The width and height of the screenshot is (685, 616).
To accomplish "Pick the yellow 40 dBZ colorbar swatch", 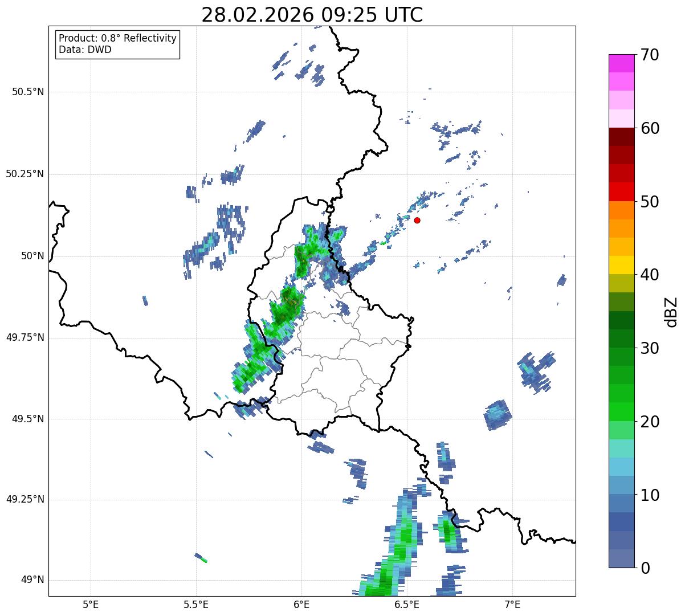I will [622, 265].
